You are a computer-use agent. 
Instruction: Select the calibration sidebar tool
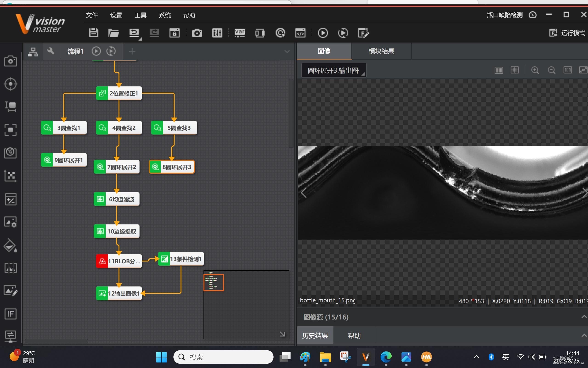[x=10, y=176]
